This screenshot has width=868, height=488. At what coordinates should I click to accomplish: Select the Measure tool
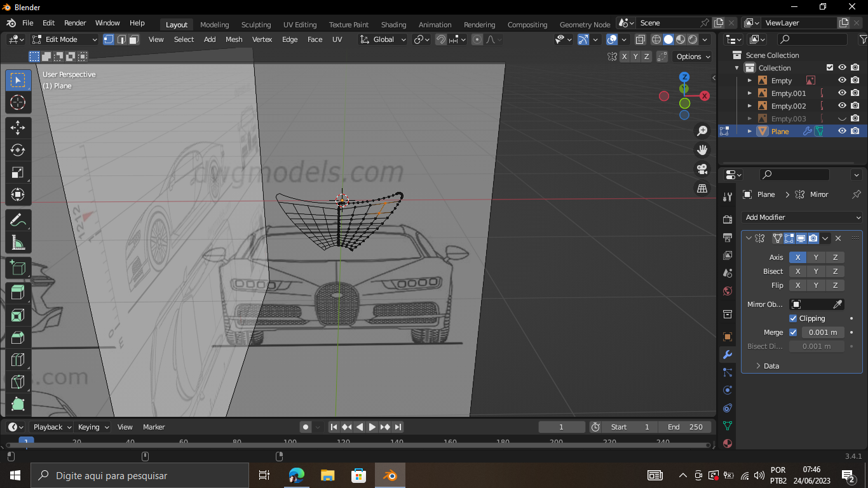click(x=18, y=242)
